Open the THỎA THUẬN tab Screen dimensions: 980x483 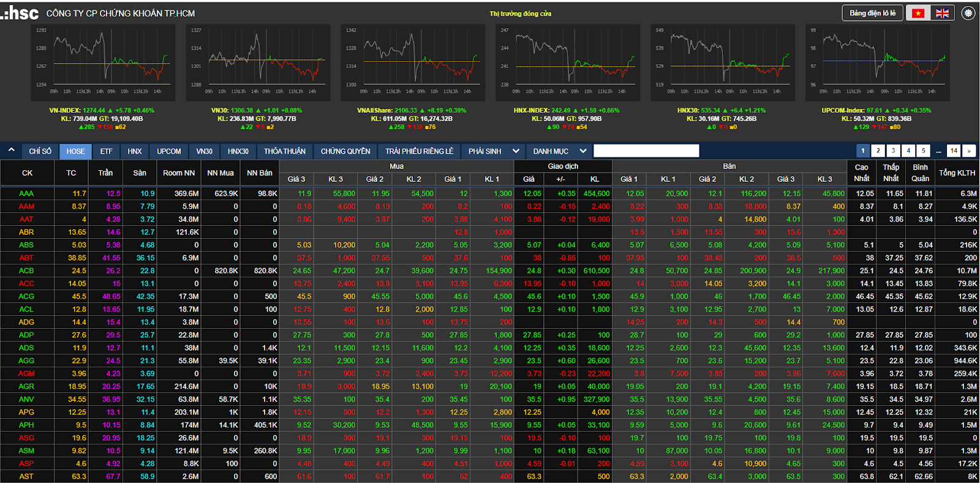(x=285, y=151)
